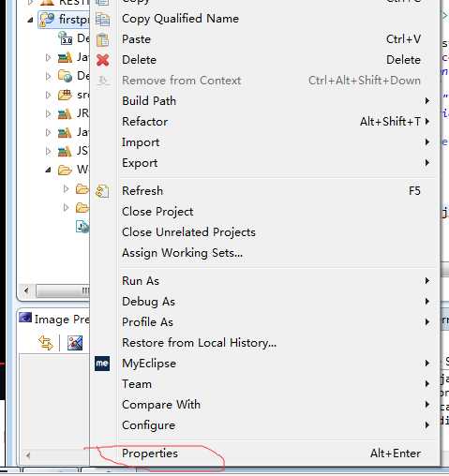This screenshot has height=476, width=449.
Task: Expand the Import submenu arrow
Action: tap(427, 142)
